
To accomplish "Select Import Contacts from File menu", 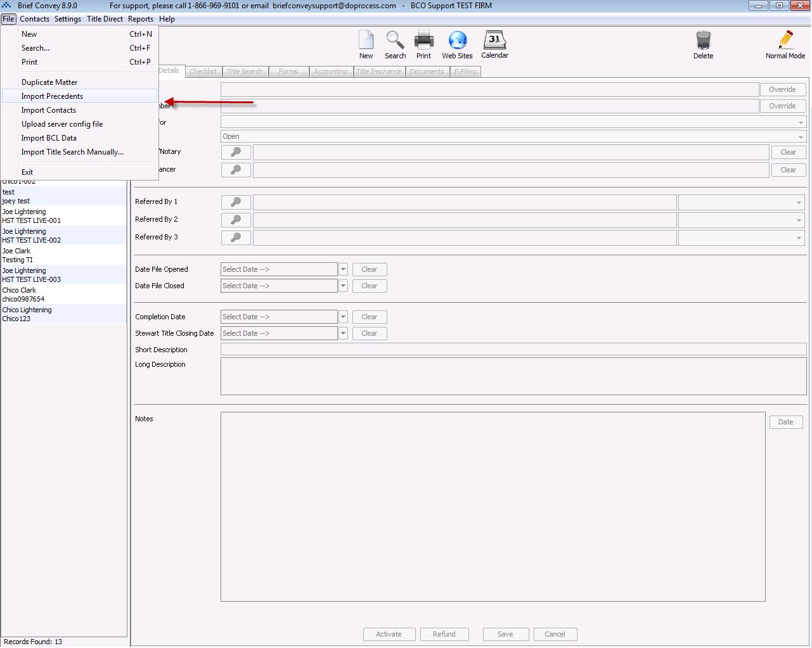I will pyautogui.click(x=79, y=110).
